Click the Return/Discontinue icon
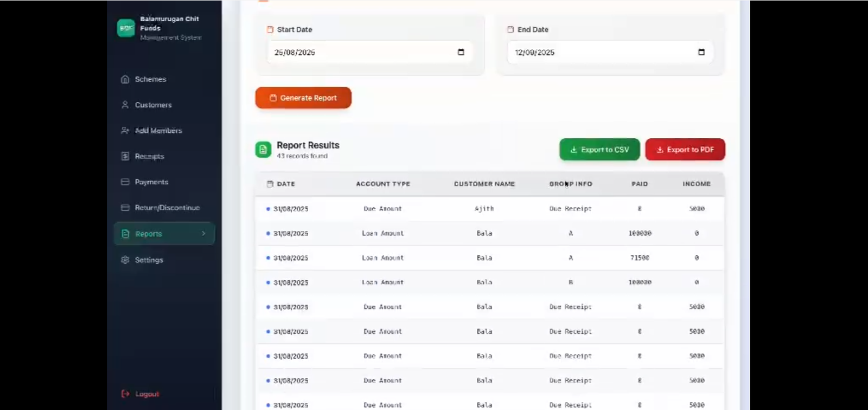This screenshot has width=868, height=410. pyautogui.click(x=125, y=208)
